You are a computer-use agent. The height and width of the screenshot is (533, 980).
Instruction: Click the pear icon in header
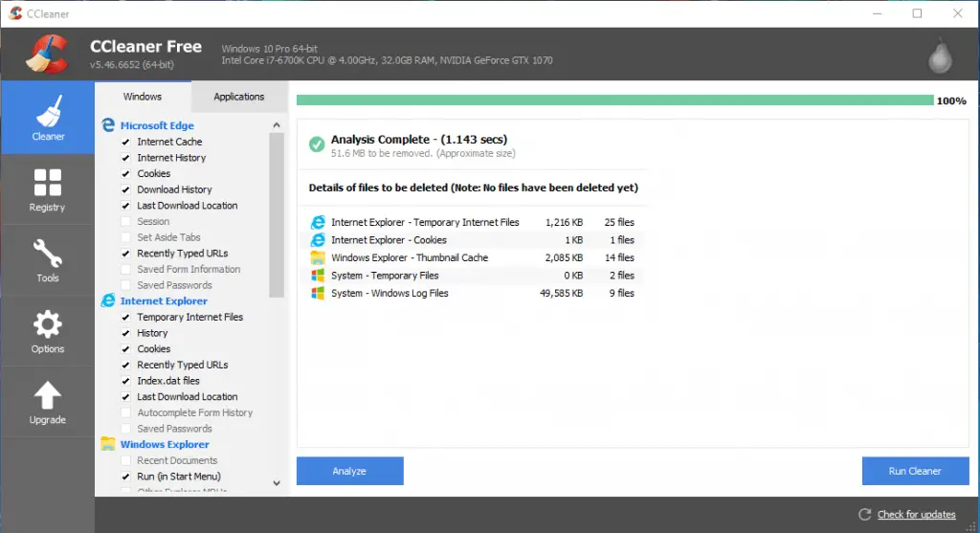click(x=940, y=55)
